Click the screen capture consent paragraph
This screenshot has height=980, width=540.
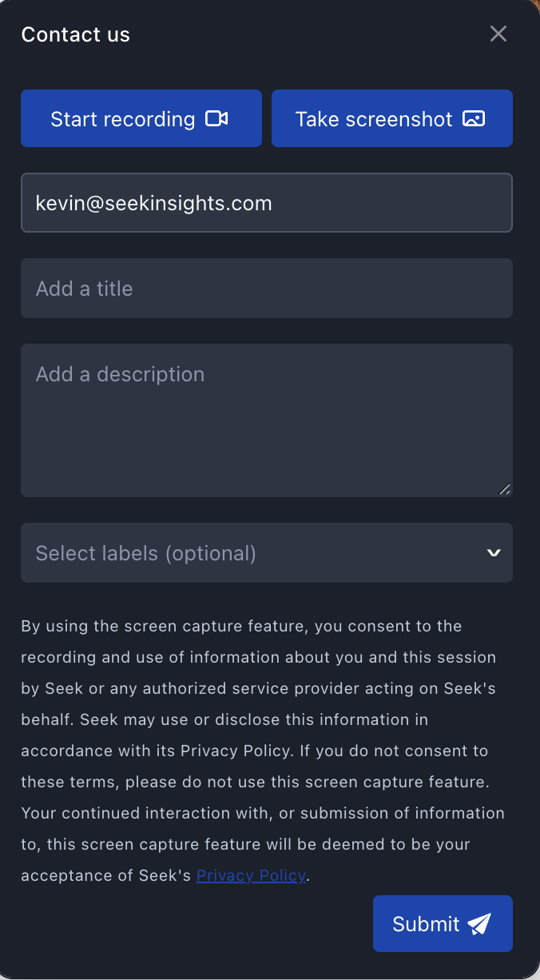[264, 751]
